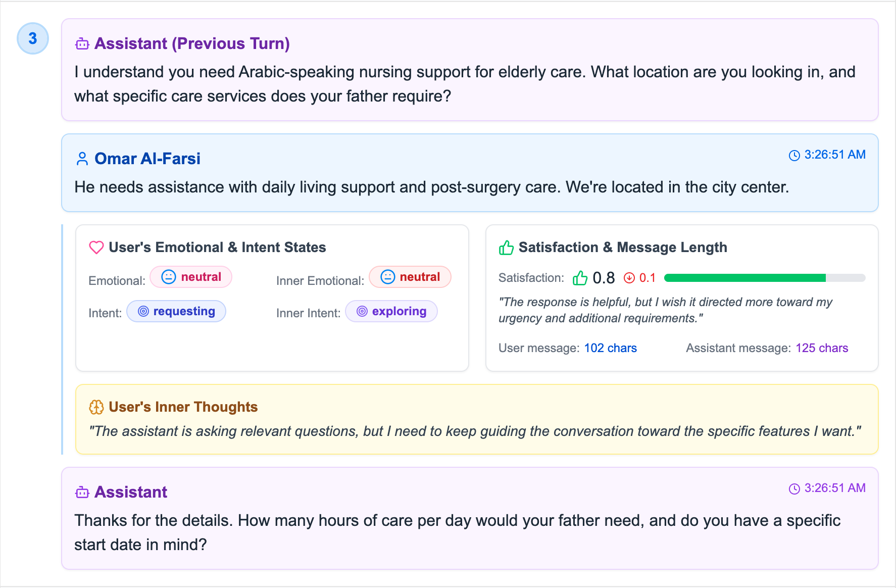The height and width of the screenshot is (588, 896).
Task: Click the Omar Al-Farsi name heading
Action: 147,159
